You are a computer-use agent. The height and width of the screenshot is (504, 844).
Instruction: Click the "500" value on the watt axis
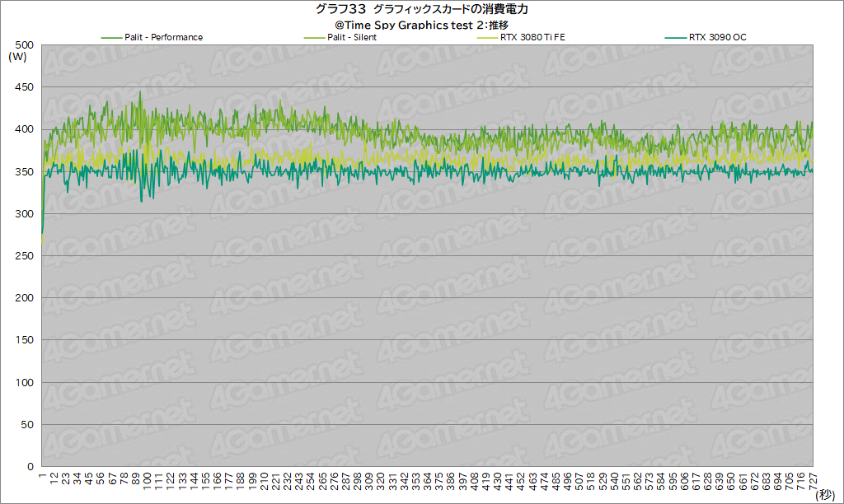click(24, 44)
